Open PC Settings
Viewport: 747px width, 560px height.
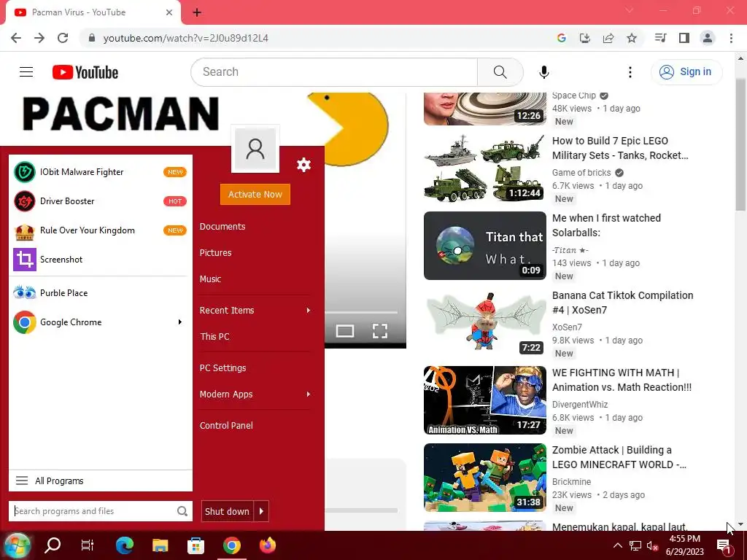click(x=223, y=368)
